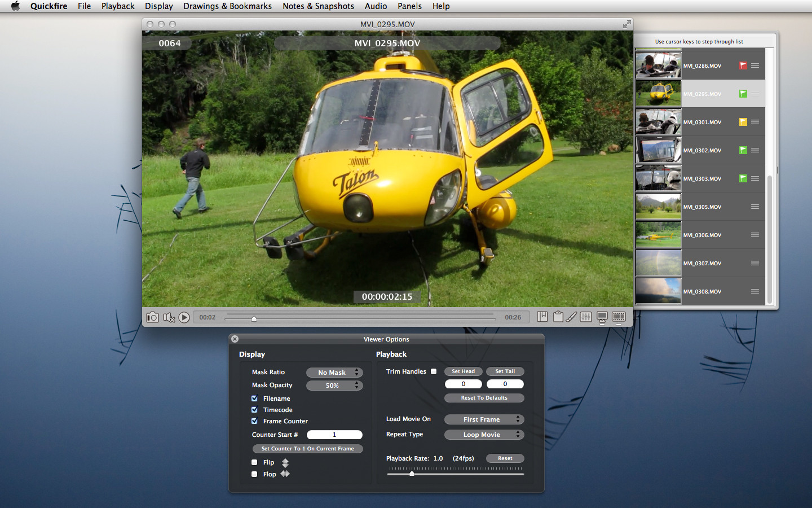The height and width of the screenshot is (508, 812).
Task: Select the MVI_0306.MOV helicopter thumbnail
Action: point(659,235)
